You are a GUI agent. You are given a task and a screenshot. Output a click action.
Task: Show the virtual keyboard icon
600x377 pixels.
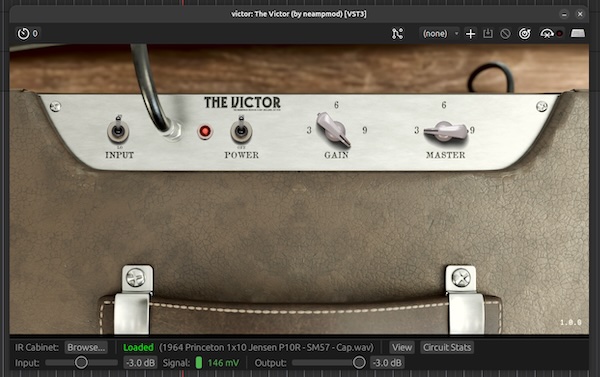[578, 34]
